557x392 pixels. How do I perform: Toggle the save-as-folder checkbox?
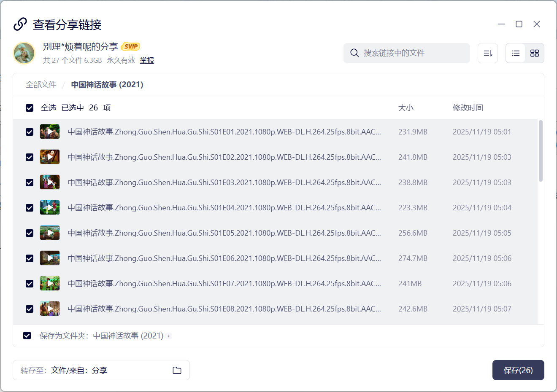point(27,336)
